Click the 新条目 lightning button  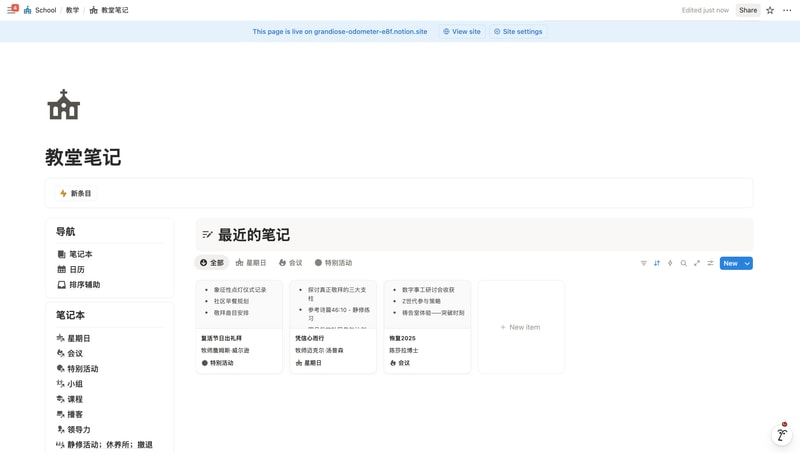point(76,193)
